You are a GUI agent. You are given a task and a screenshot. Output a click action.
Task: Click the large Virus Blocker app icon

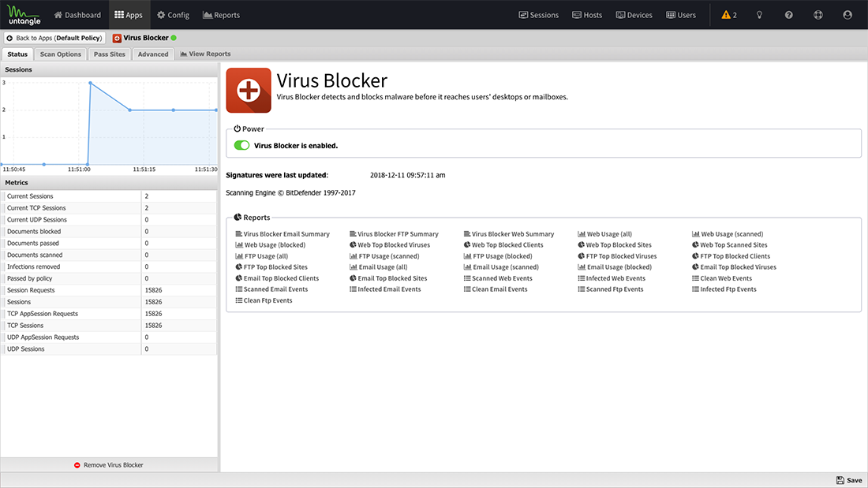coord(249,90)
